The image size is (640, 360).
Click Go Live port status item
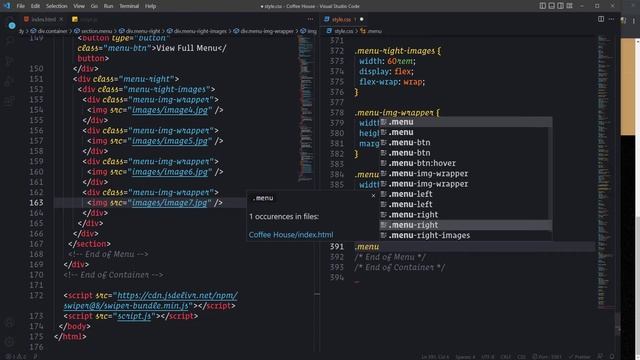(x=547, y=356)
